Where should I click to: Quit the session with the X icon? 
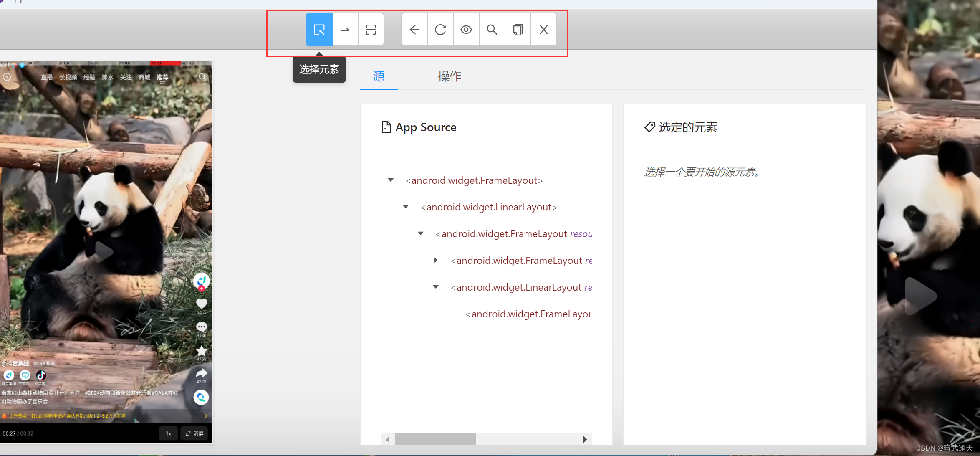(543, 30)
